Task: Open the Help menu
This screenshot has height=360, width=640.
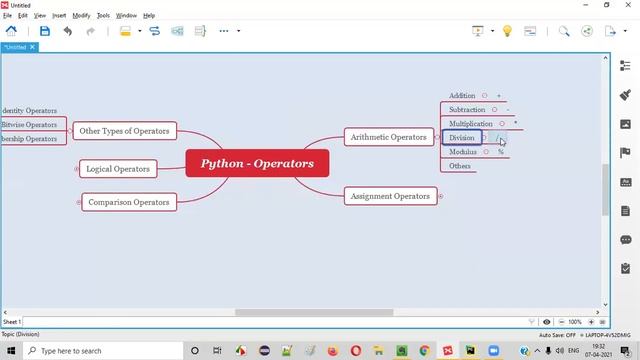Action: coord(149,16)
